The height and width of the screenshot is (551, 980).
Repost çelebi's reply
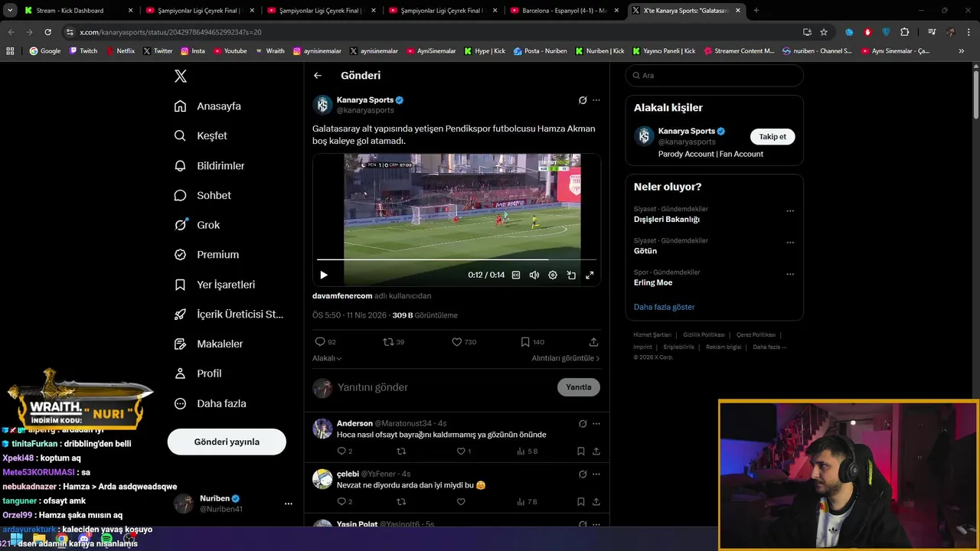click(x=401, y=502)
